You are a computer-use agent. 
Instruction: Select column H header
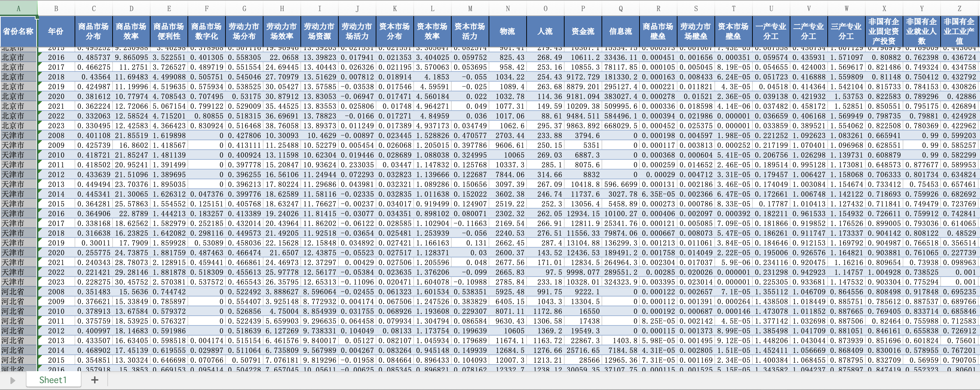coord(282,8)
